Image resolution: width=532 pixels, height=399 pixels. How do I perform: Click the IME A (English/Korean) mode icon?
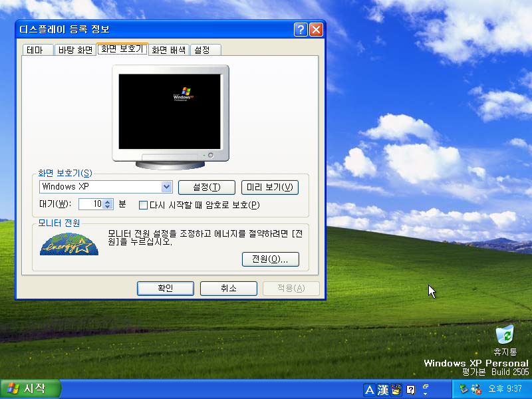(x=370, y=390)
